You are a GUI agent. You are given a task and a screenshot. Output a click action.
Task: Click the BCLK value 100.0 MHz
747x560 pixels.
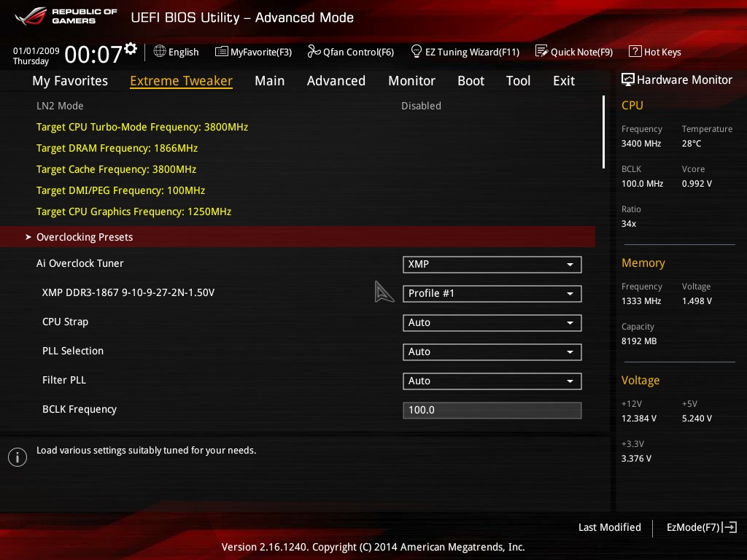coord(642,183)
